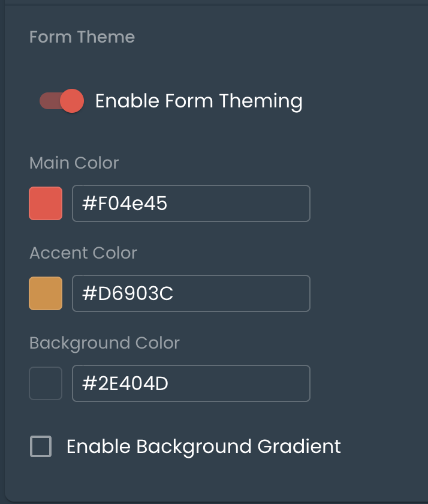Focus the Background Color hex input field
This screenshot has width=428, height=504.
click(x=191, y=383)
